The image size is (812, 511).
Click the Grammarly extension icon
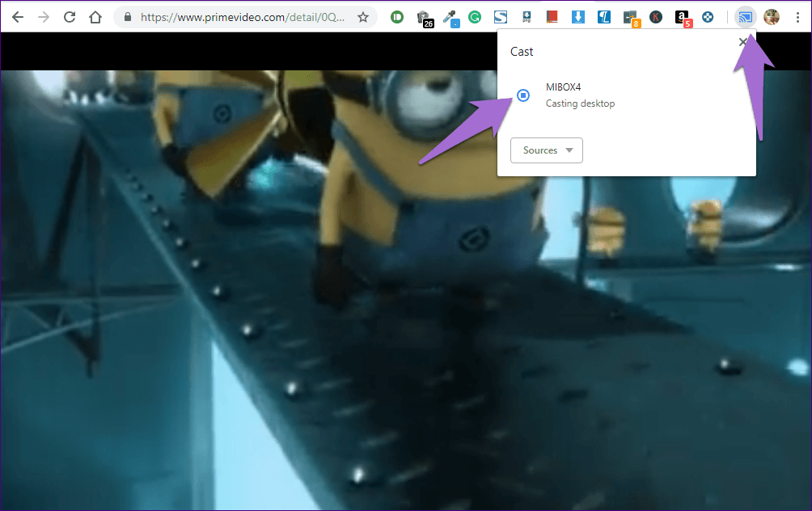[475, 17]
